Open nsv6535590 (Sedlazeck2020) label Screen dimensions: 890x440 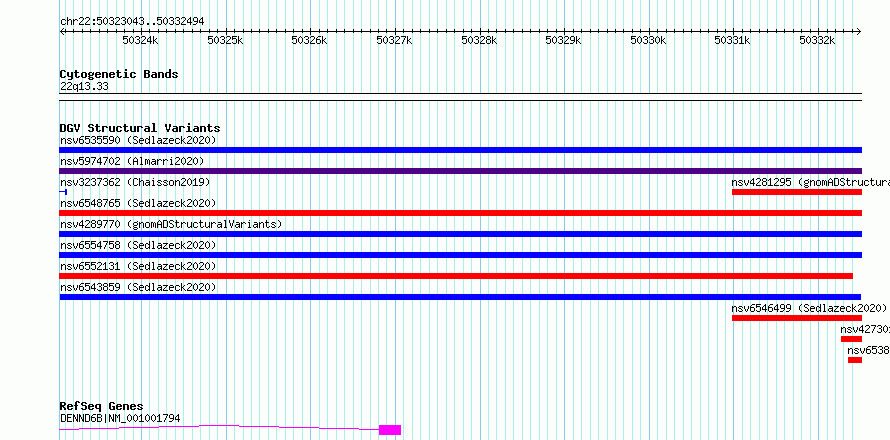pos(138,140)
